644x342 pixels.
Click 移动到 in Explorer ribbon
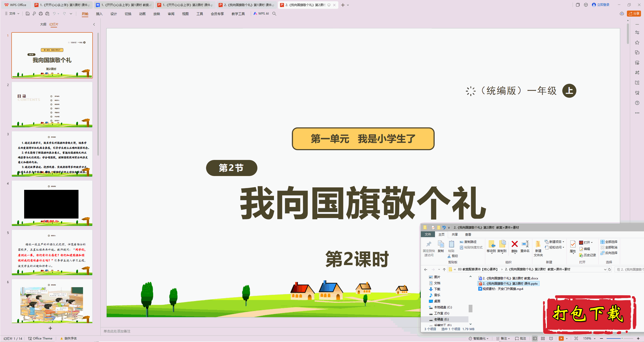[491, 247]
